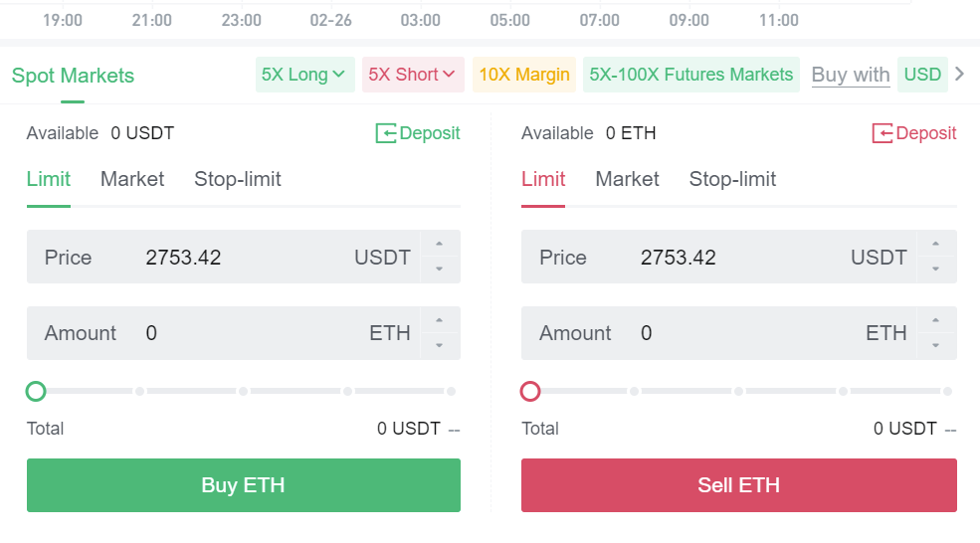The height and width of the screenshot is (543, 980).
Task: Click the right chevron next to USD
Action: pyautogui.click(x=959, y=74)
